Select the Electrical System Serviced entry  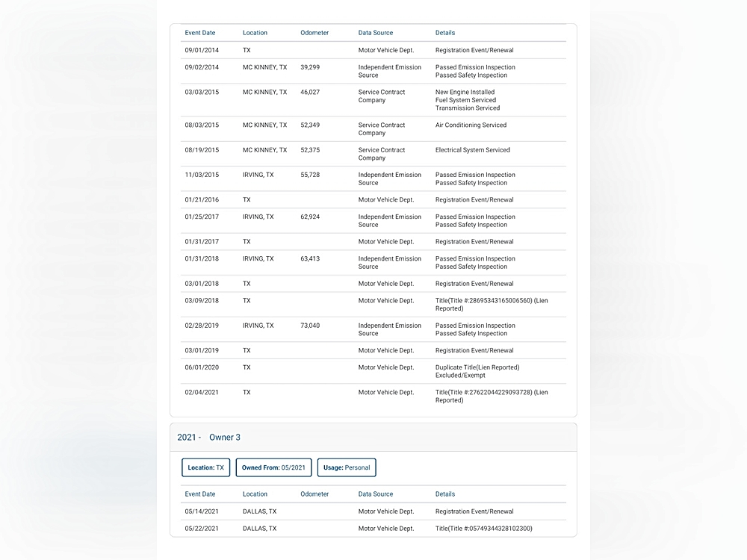[x=472, y=150]
